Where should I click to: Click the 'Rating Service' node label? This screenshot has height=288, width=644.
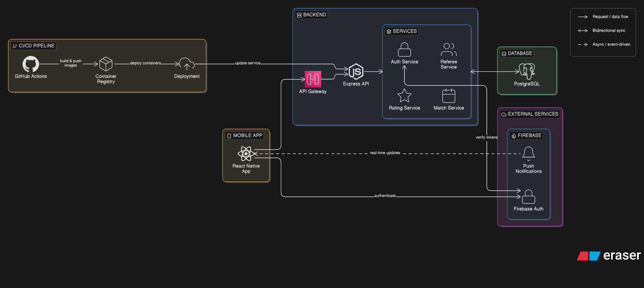pyautogui.click(x=404, y=108)
